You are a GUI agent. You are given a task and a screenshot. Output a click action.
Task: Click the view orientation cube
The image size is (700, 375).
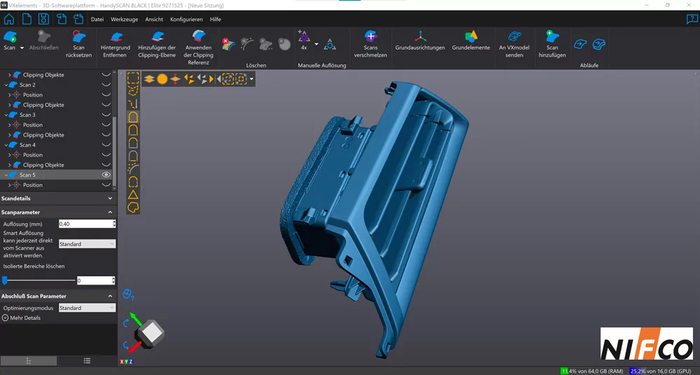150,333
